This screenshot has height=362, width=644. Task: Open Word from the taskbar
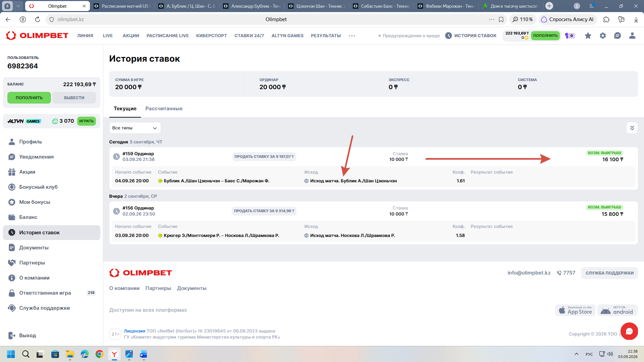tap(144, 354)
